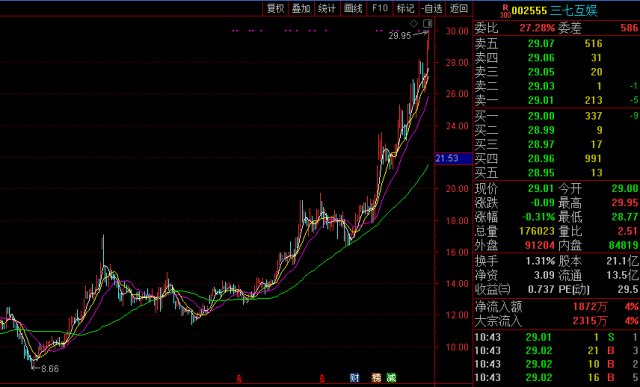This screenshot has width=640, height=387.
Task: Click the 现价 value 29.01
Action: (541, 189)
